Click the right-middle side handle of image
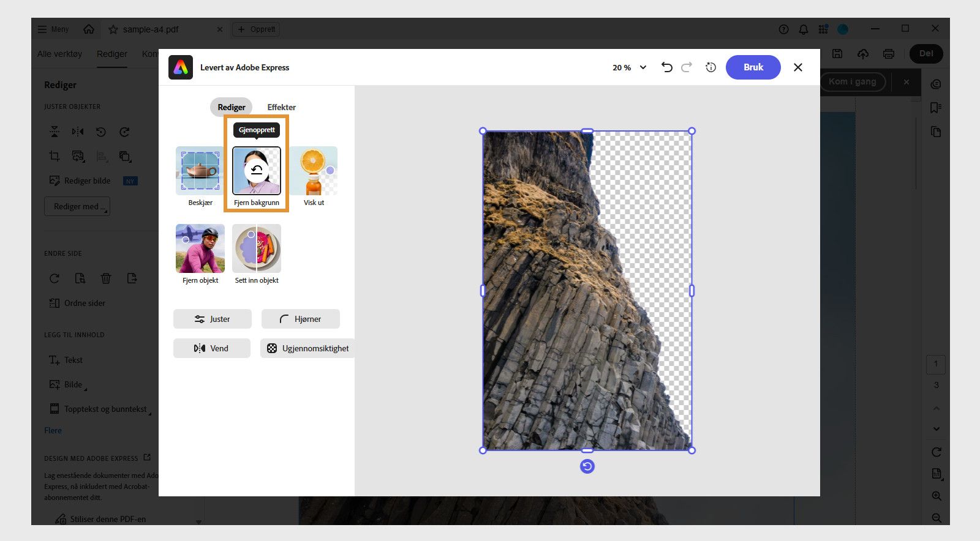 pyautogui.click(x=692, y=291)
